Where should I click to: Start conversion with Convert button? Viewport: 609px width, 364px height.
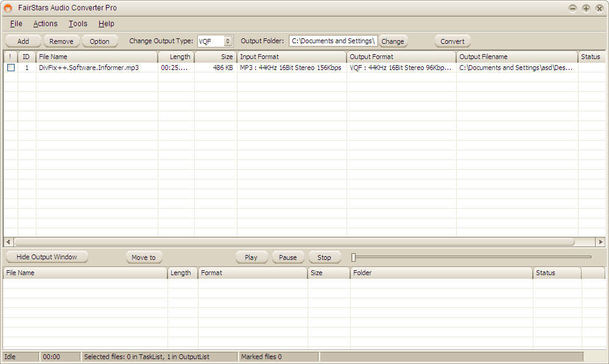(x=452, y=41)
